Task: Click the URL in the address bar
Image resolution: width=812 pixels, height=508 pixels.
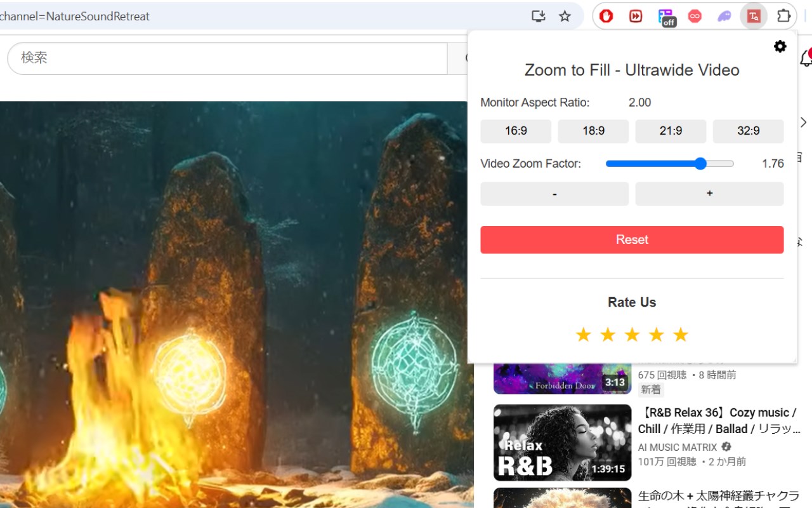Action: (x=75, y=17)
